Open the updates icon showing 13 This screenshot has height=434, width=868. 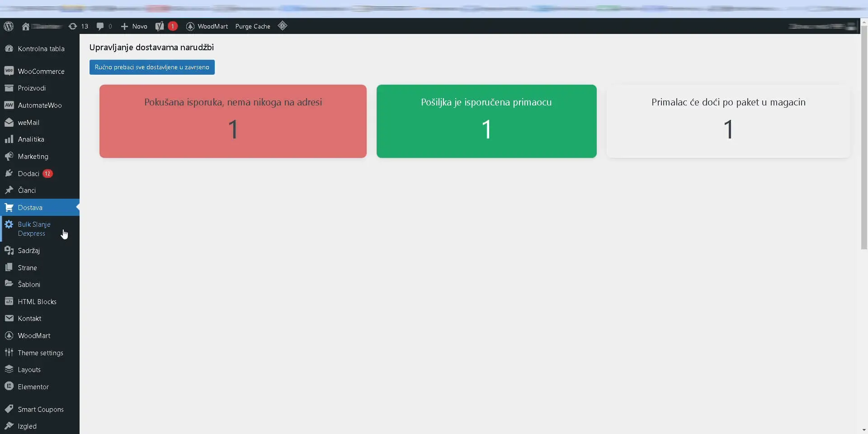(x=73, y=26)
